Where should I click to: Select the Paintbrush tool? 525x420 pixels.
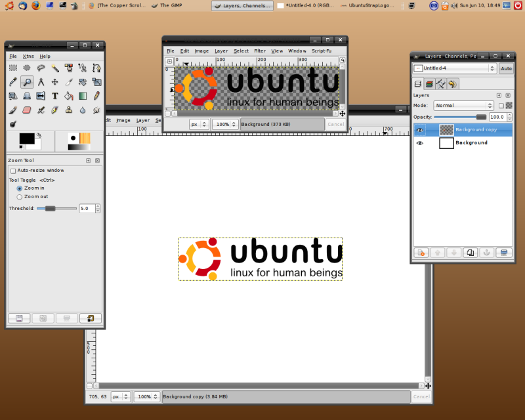[x=13, y=110]
